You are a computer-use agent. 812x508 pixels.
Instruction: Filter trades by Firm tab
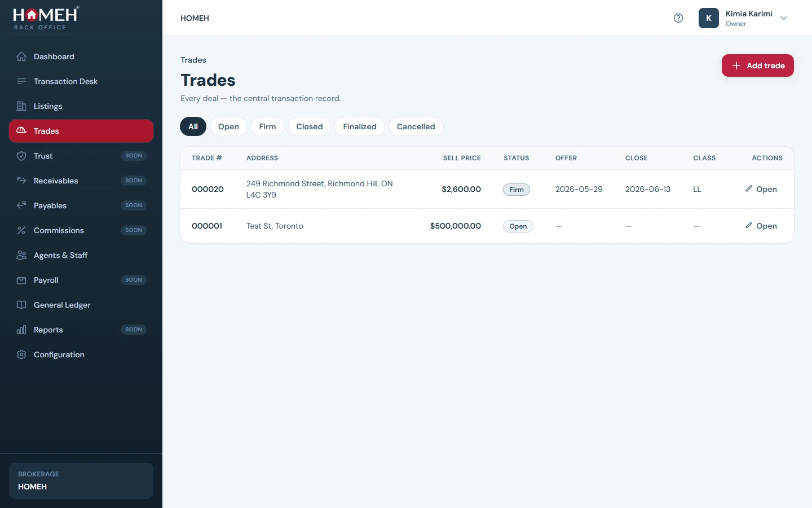268,126
